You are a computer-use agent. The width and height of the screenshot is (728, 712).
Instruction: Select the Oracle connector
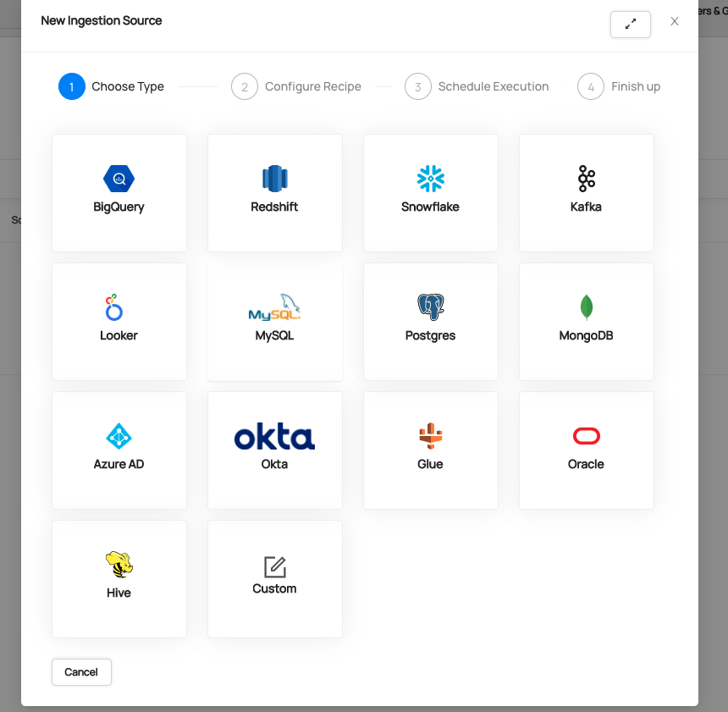[586, 450]
